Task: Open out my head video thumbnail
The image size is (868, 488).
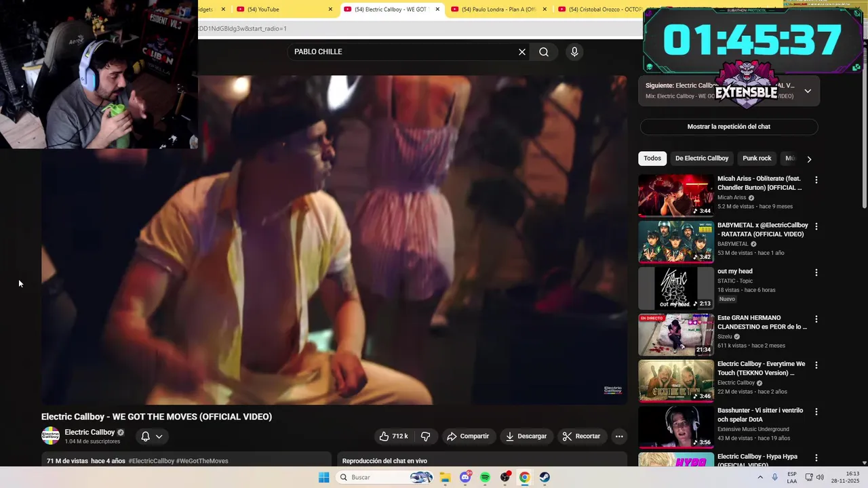Action: point(676,288)
